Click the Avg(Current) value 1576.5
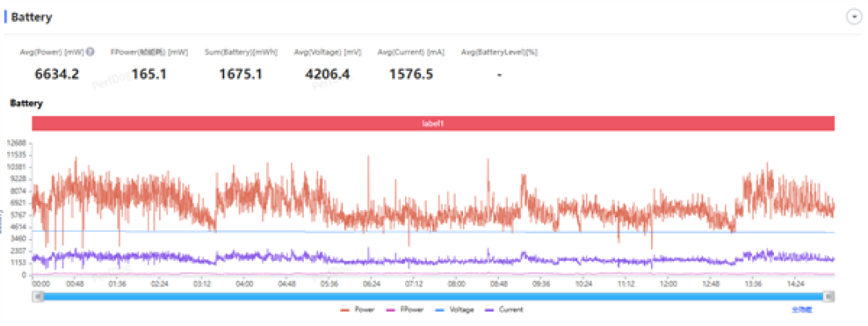This screenshot has height=326, width=868. point(411,74)
